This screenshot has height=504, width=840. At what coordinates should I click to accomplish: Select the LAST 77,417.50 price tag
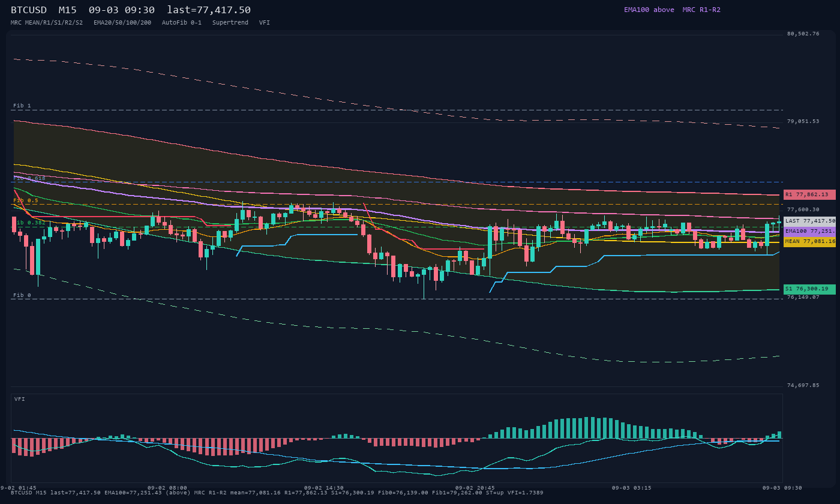809,221
